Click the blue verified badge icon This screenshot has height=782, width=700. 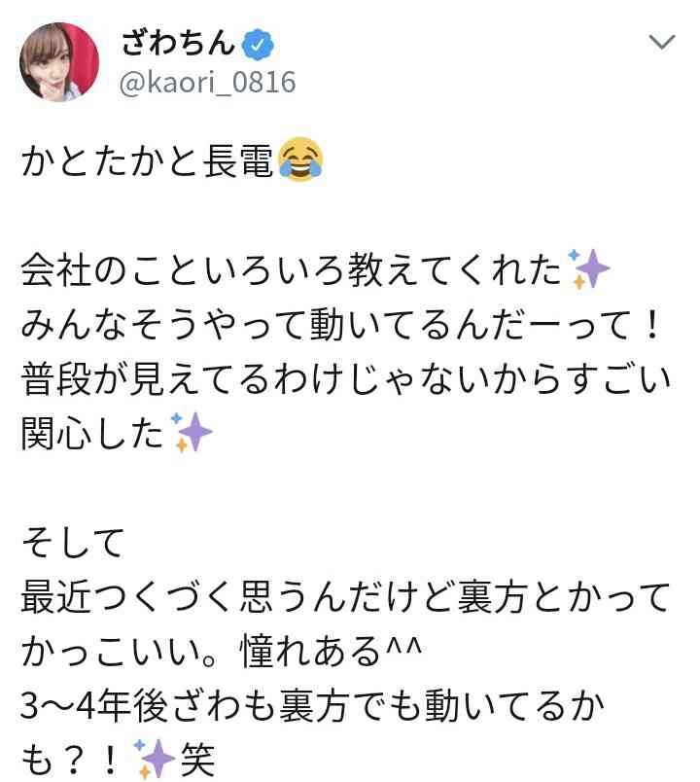[x=258, y=45]
